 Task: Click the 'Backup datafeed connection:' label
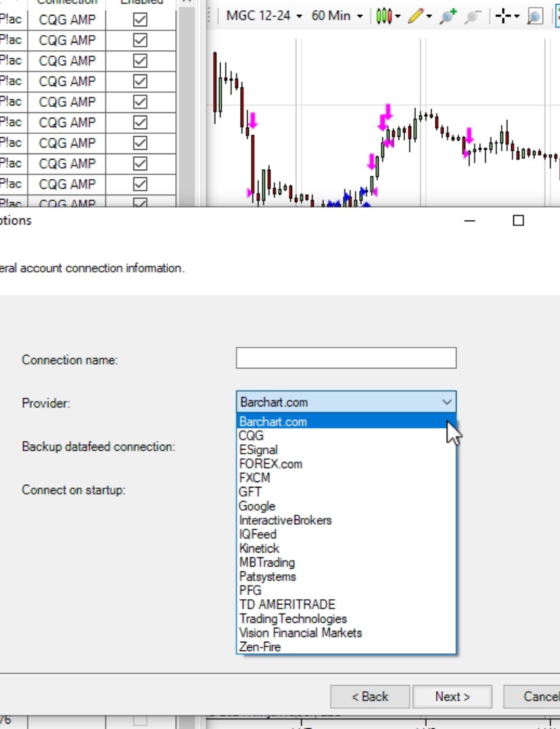99,447
